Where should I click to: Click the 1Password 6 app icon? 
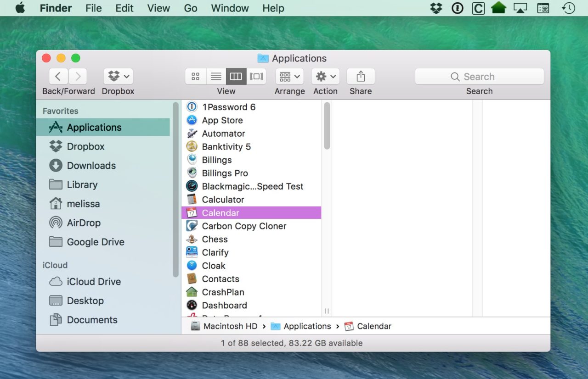tap(192, 107)
